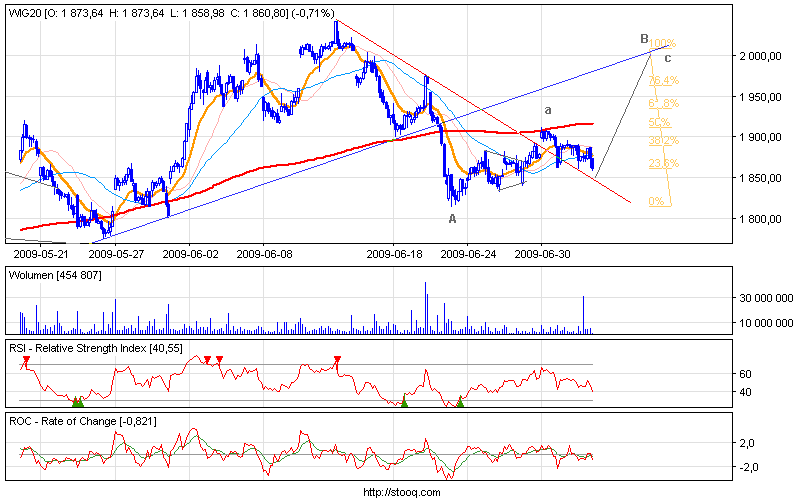This screenshot has width=800, height=500.
Task: Click the WIG20 OHLC header text
Action: pyautogui.click(x=171, y=13)
